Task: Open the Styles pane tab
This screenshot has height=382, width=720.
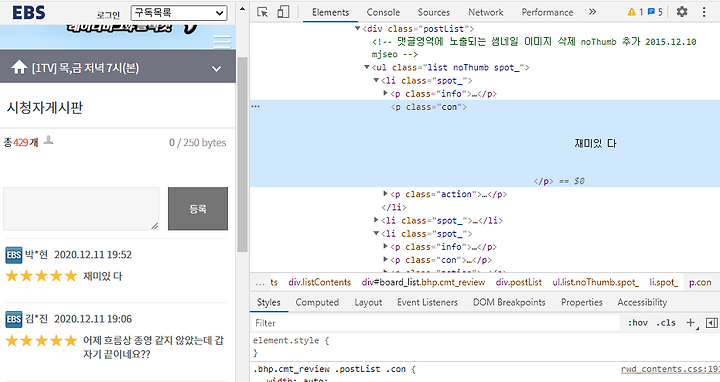Action: tap(269, 302)
